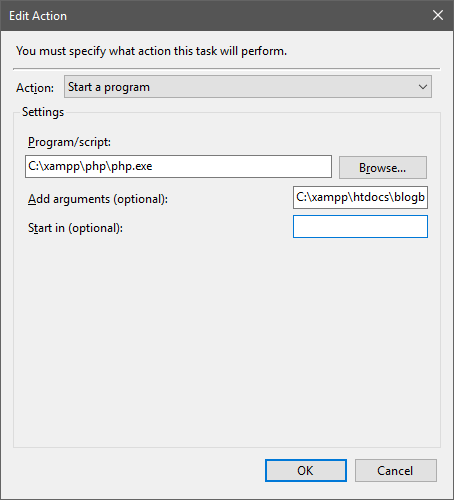This screenshot has width=454, height=500.
Task: Click the horizontal separator below the instruction text
Action: (227, 69)
